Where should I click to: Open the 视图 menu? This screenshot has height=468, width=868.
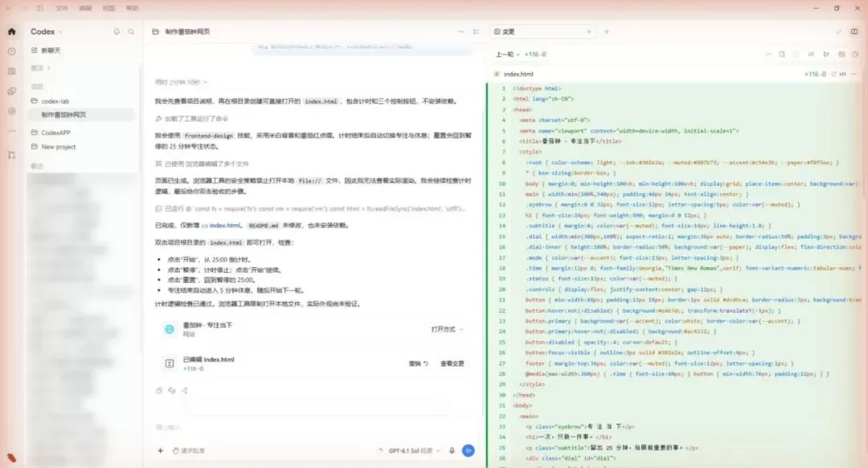coord(109,8)
